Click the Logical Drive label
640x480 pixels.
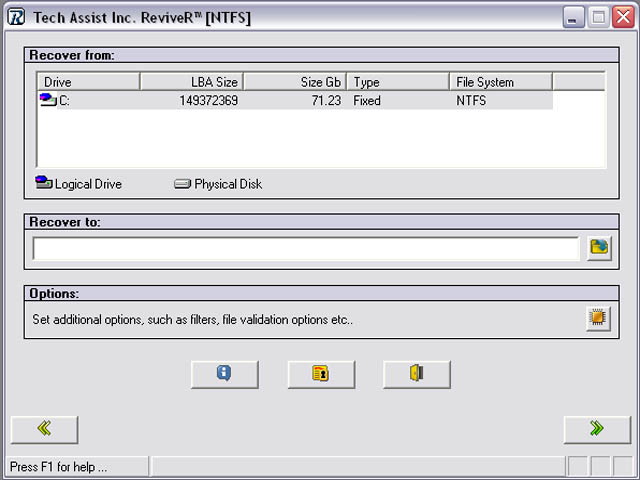coord(88,184)
